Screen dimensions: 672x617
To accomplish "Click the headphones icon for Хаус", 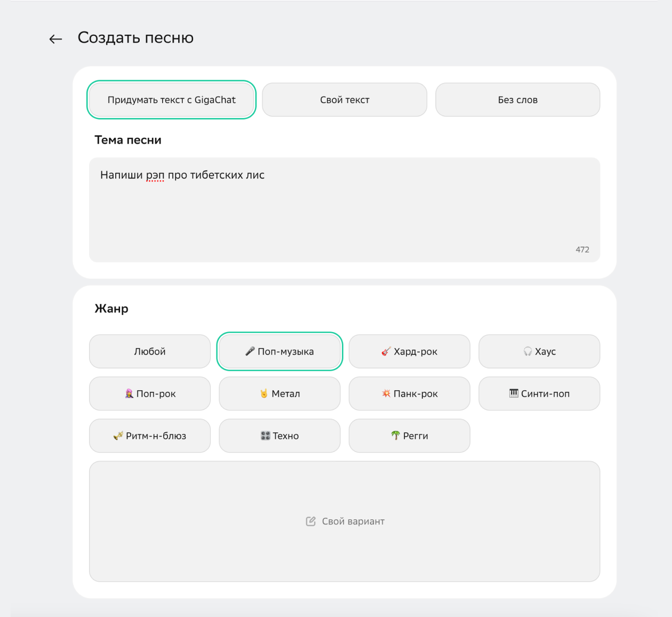I will [x=528, y=351].
